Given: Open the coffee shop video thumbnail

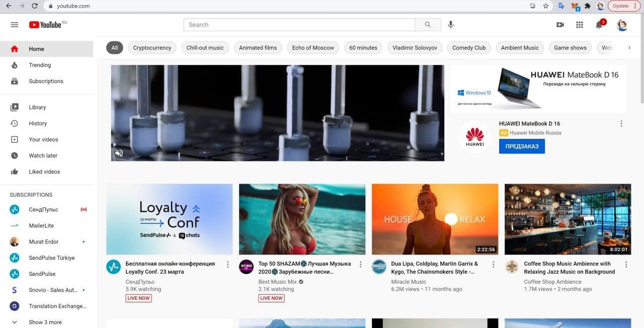Looking at the screenshot, I should click(x=568, y=219).
